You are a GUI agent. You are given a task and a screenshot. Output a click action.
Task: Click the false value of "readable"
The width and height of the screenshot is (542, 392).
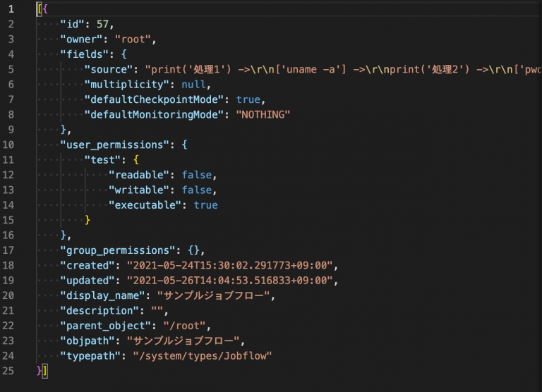[197, 175]
